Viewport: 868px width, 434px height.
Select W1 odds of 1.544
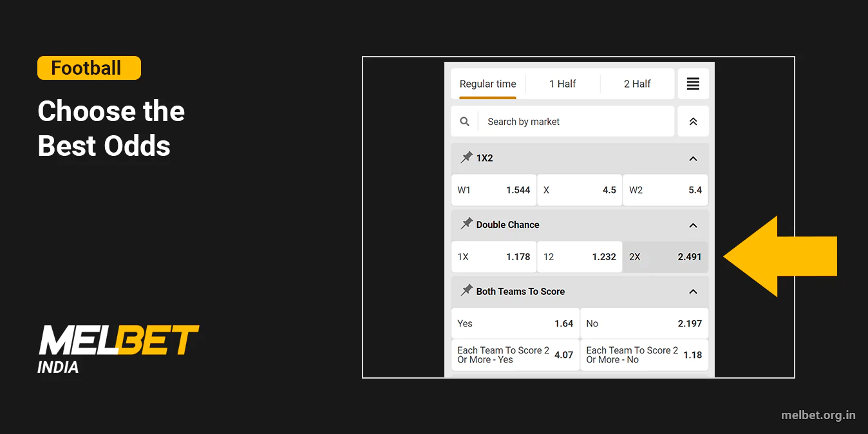pyautogui.click(x=493, y=190)
